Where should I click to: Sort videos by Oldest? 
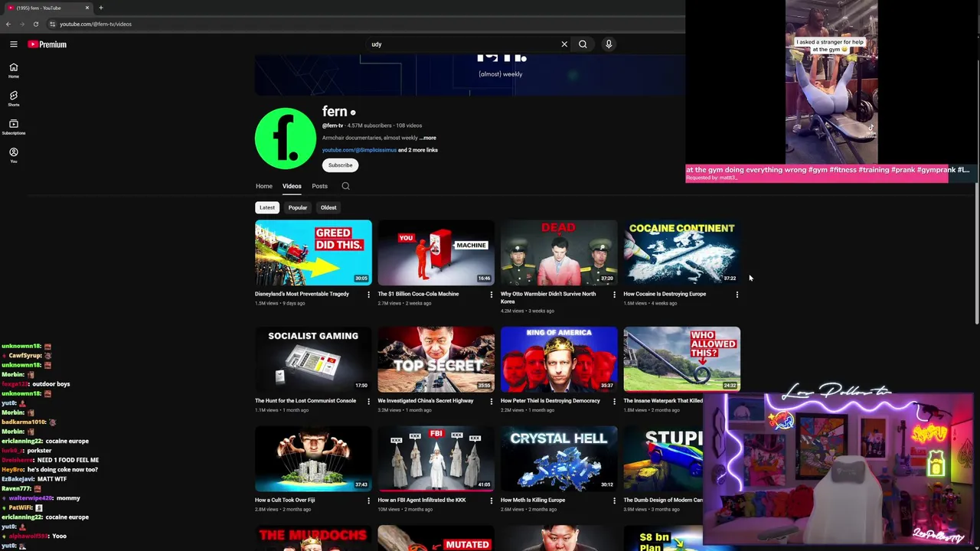(x=328, y=207)
